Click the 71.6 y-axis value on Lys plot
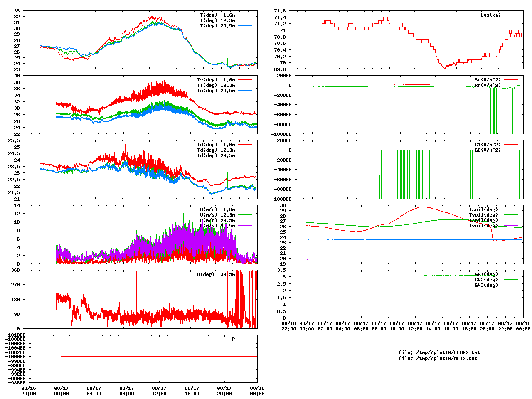 click(x=280, y=11)
